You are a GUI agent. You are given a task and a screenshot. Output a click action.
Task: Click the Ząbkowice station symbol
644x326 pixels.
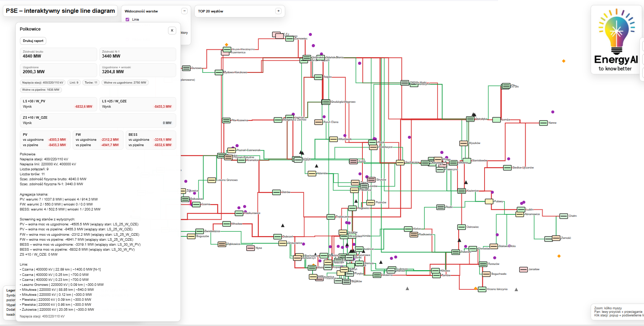click(222, 244)
